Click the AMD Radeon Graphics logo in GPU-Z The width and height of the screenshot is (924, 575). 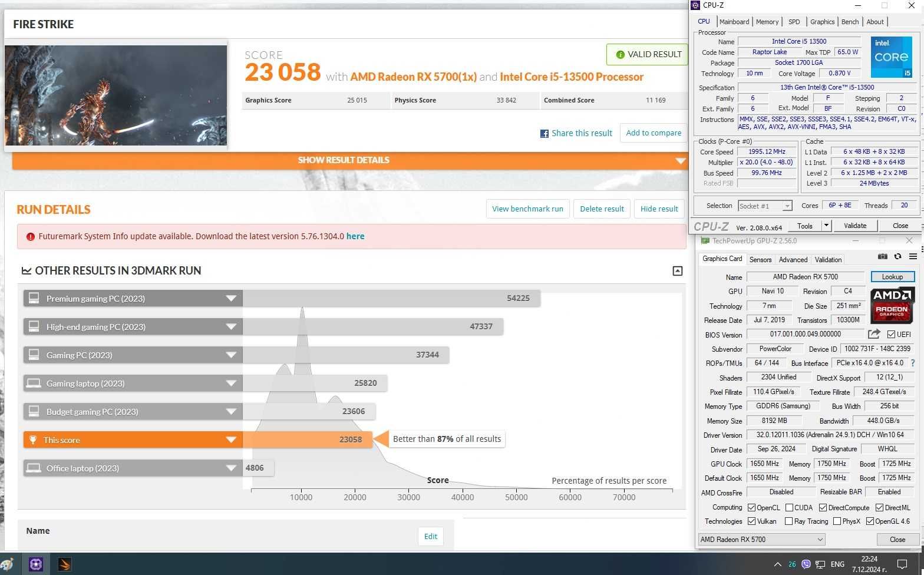click(892, 305)
